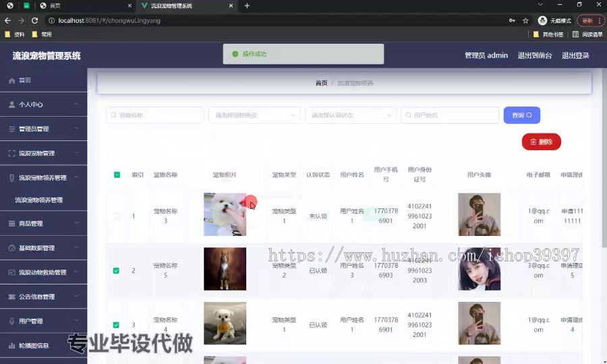
Task: Click the chart icon beside 轮播图信息
Action: 11,345
